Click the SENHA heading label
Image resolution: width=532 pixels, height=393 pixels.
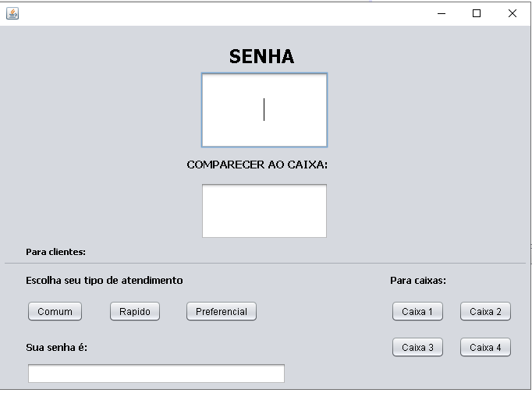tap(261, 56)
